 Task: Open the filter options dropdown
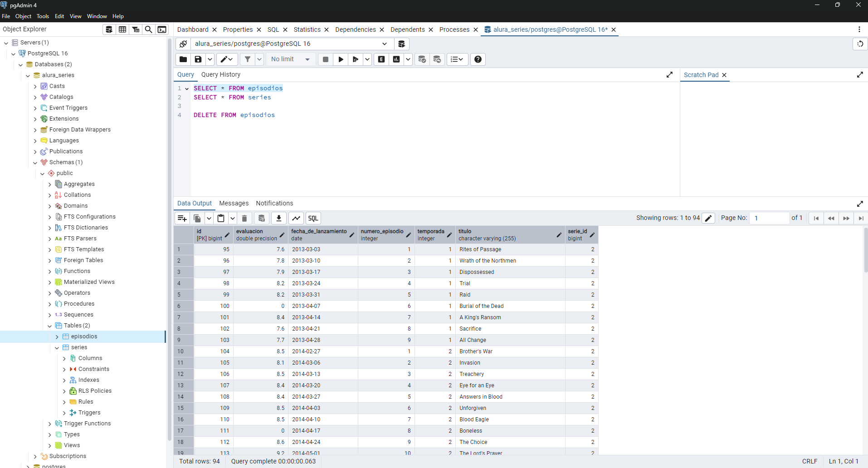click(259, 59)
